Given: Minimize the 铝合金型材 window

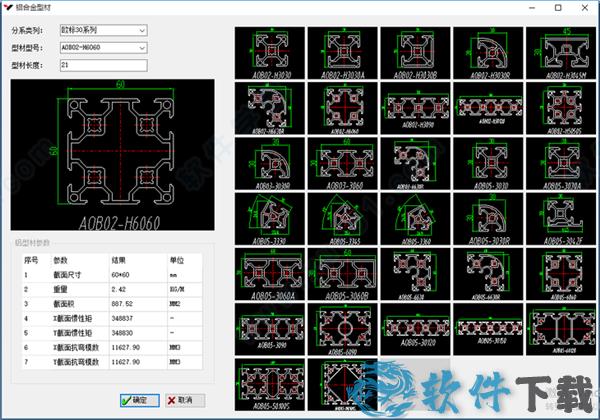Looking at the screenshot, I should [x=532, y=8].
